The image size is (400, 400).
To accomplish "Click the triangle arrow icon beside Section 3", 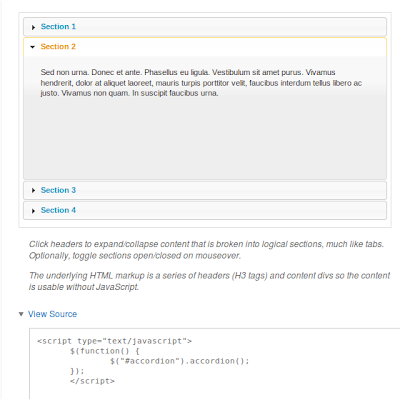I will coord(33,190).
